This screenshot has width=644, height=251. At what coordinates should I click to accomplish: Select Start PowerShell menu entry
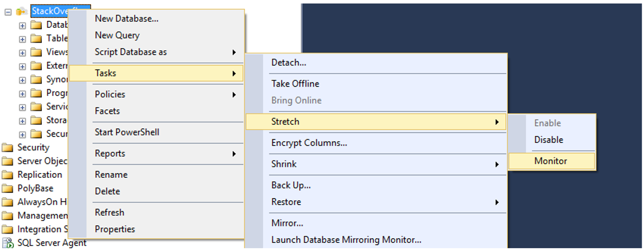click(x=127, y=132)
